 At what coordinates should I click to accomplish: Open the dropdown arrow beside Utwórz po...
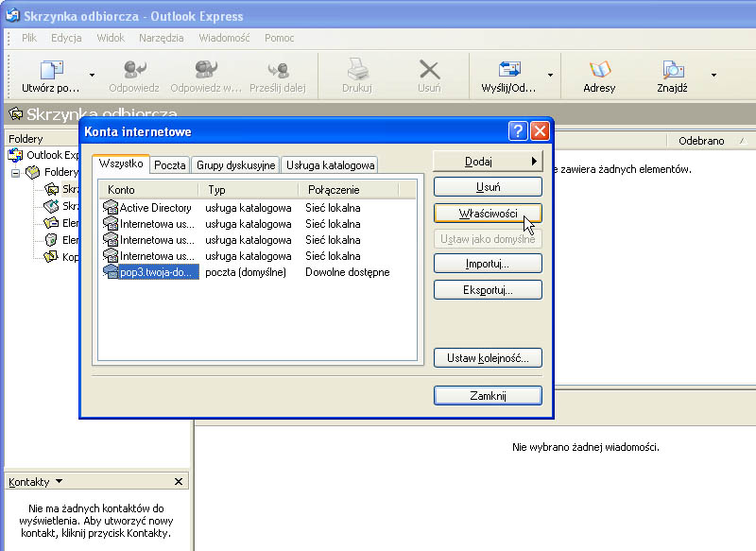(x=92, y=76)
